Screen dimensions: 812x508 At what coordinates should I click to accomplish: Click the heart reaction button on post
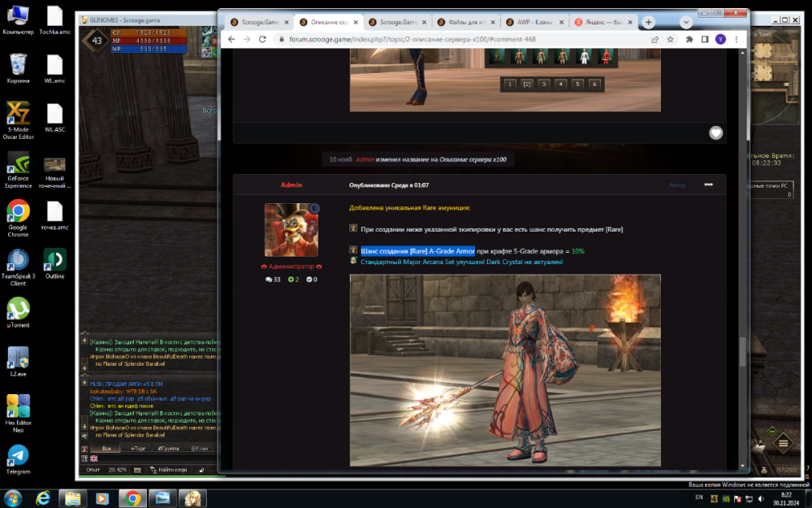tap(715, 132)
